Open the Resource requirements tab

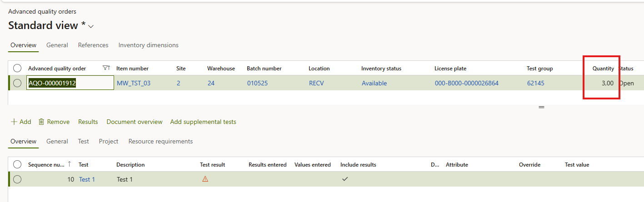[x=160, y=141]
